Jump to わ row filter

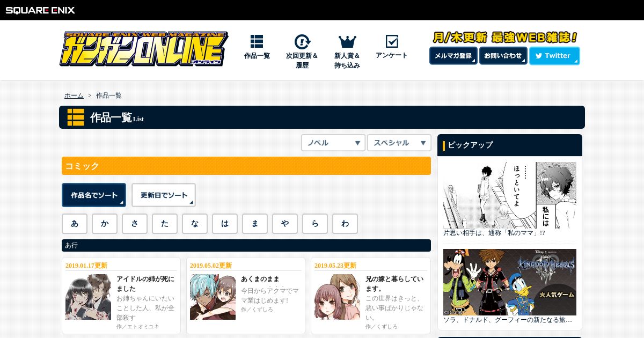point(345,224)
